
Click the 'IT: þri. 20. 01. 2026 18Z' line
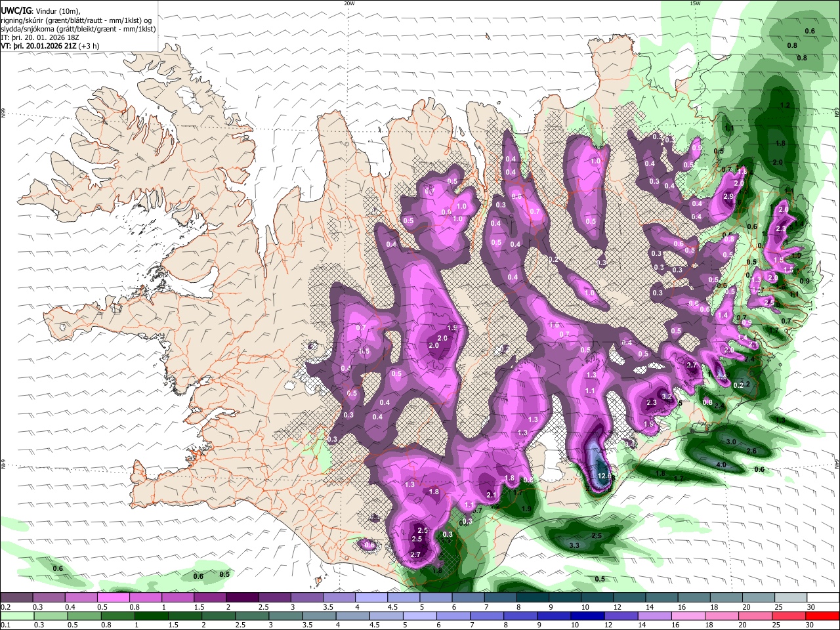tap(39, 37)
